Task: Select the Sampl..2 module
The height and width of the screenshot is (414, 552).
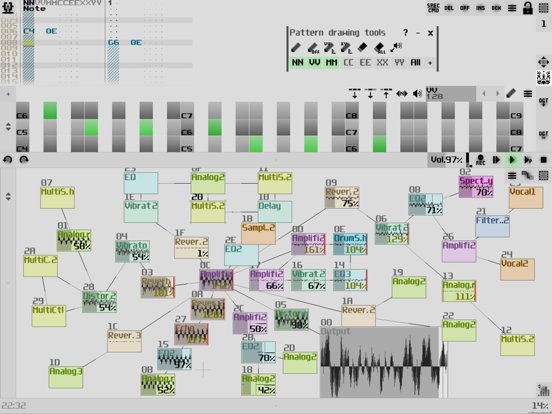Action: coord(258,233)
